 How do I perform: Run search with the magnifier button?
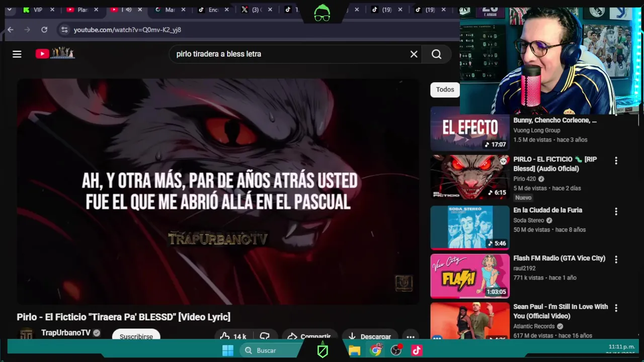[436, 54]
